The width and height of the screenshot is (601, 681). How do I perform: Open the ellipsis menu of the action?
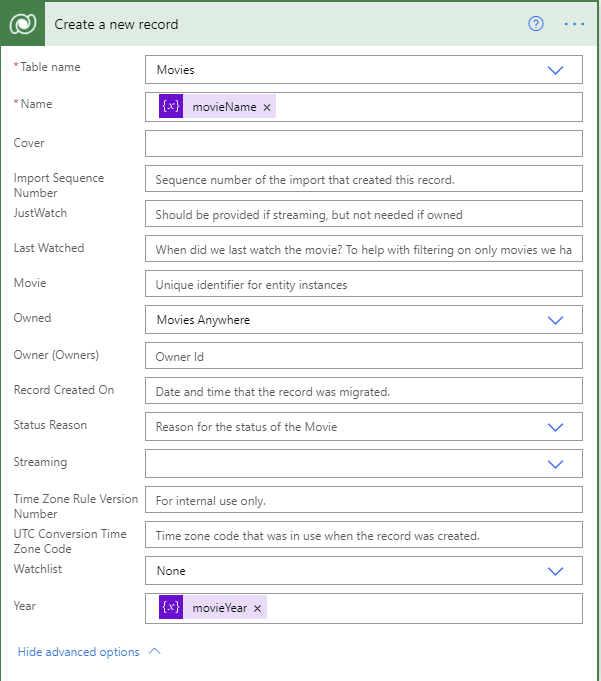coord(574,24)
